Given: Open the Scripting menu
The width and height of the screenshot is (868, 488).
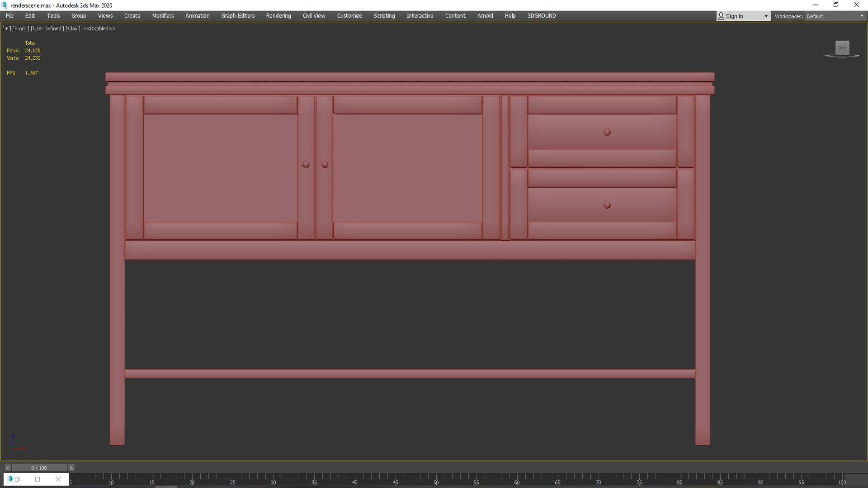Looking at the screenshot, I should tap(384, 16).
